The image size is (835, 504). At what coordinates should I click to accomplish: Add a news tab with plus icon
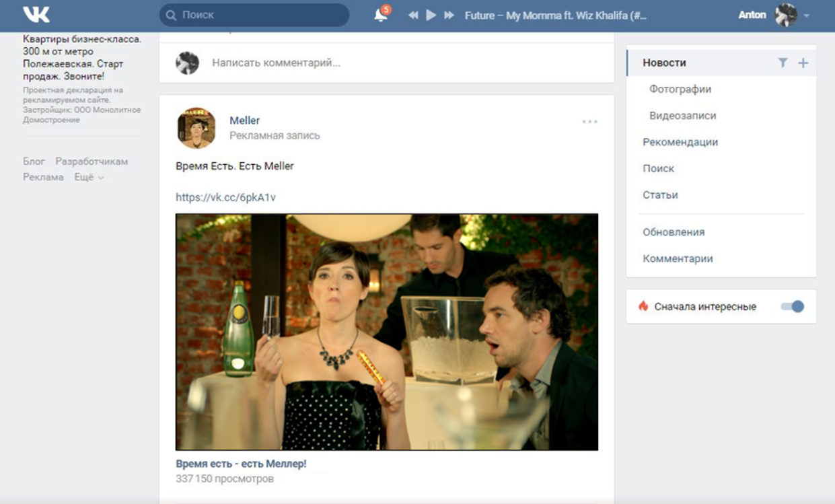coord(803,63)
